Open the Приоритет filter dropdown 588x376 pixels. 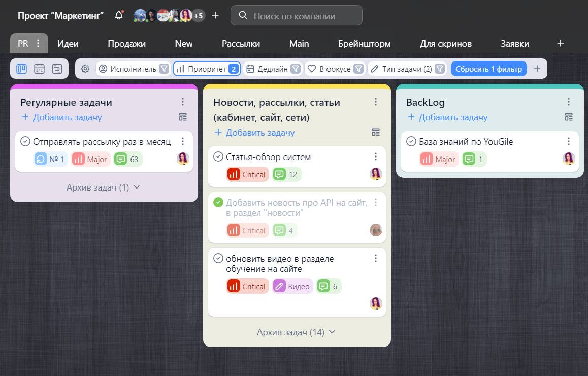click(x=206, y=69)
